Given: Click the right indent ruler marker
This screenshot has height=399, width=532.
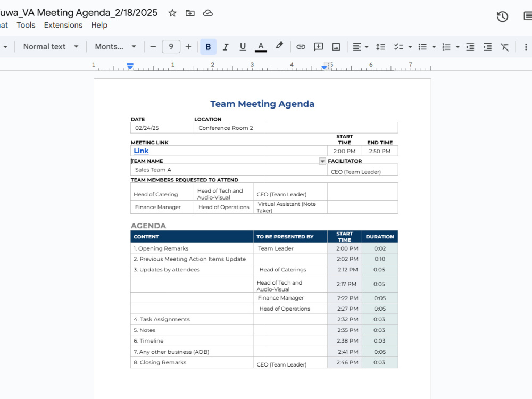Looking at the screenshot, I should (324, 67).
